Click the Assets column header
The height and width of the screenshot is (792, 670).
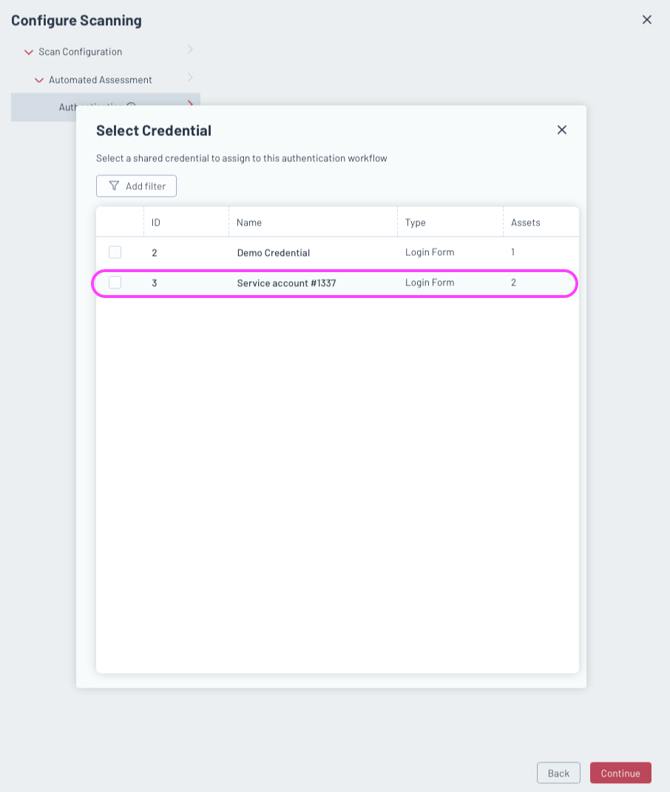point(525,222)
